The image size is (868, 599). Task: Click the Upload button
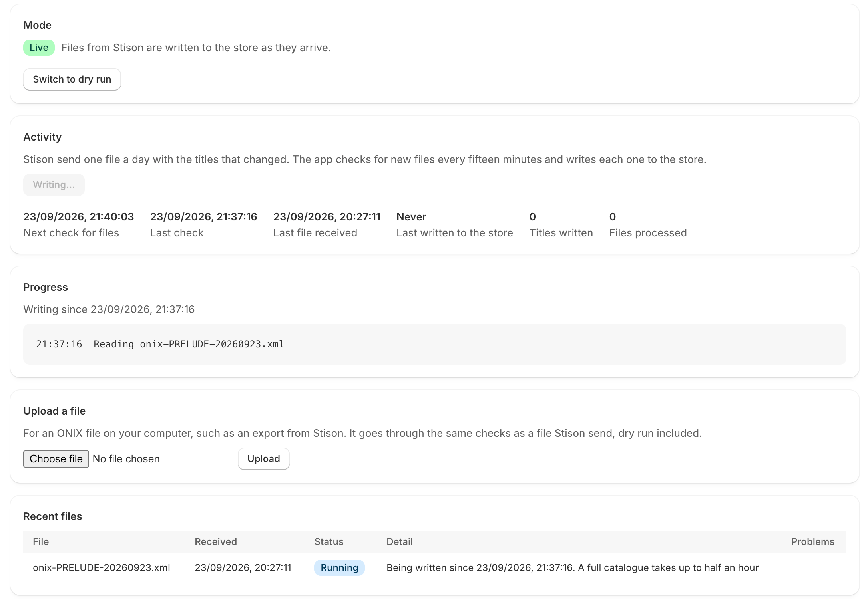264,459
